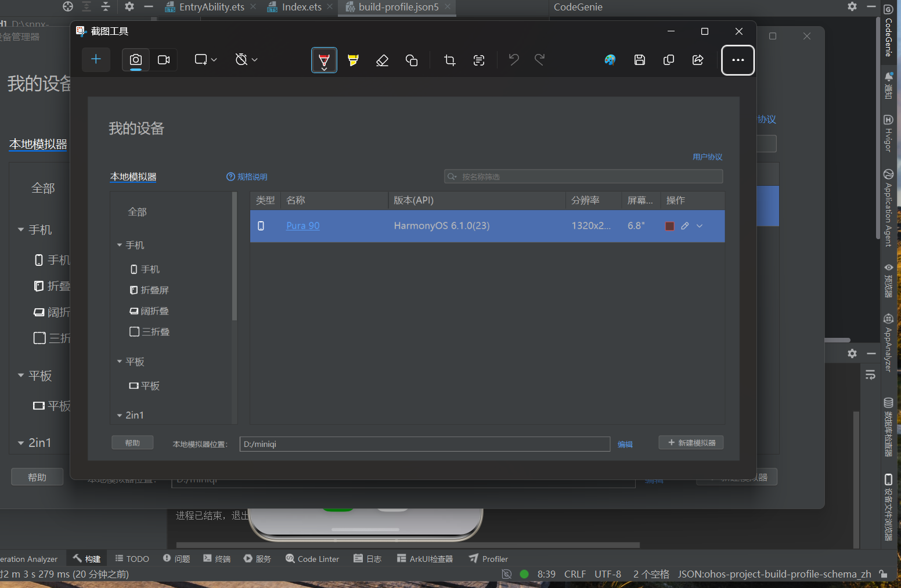
Task: Share the captured snip
Action: (x=698, y=60)
